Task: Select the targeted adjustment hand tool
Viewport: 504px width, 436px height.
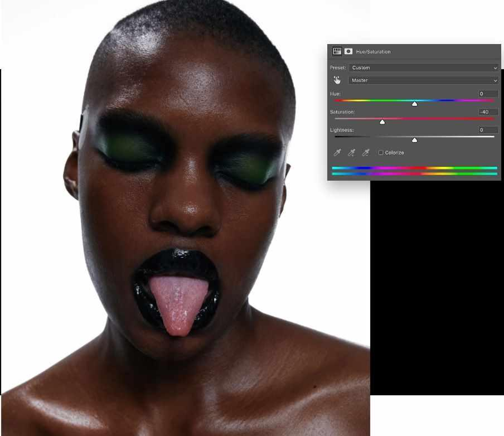Action: (x=337, y=80)
